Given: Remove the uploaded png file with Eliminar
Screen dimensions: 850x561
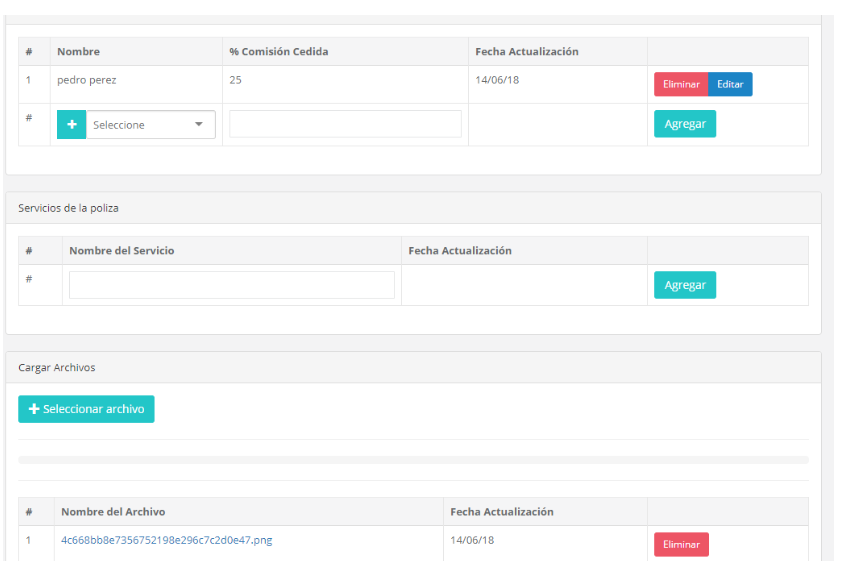Looking at the screenshot, I should coord(681,545).
